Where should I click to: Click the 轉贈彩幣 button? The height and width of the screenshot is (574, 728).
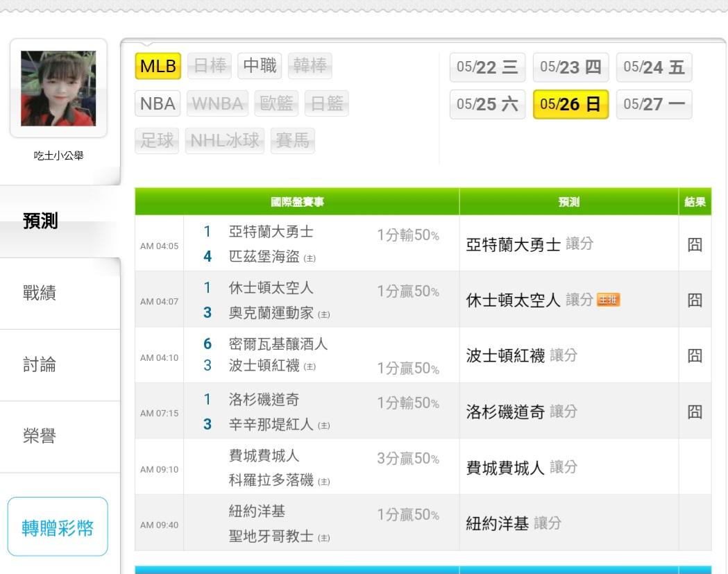(58, 527)
